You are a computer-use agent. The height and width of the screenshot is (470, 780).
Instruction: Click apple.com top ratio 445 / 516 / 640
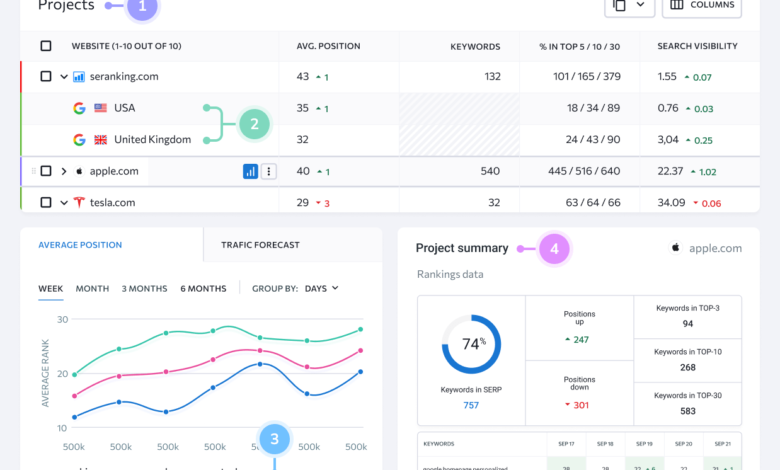tap(584, 171)
